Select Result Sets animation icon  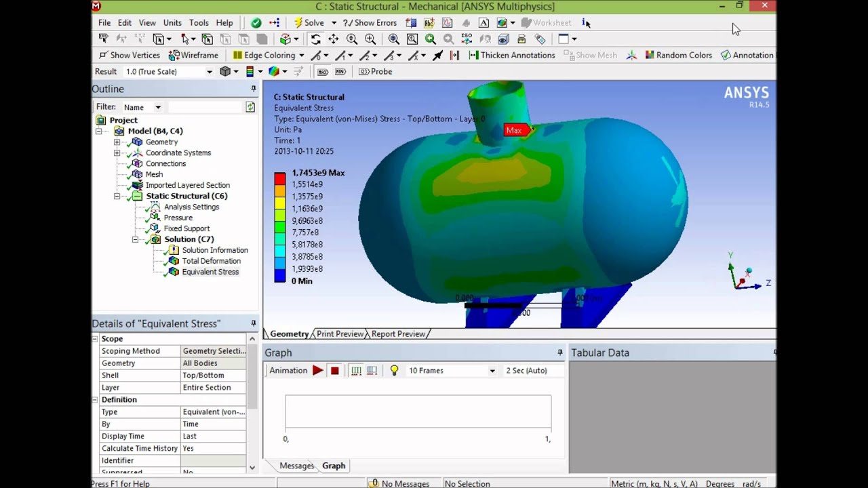372,371
